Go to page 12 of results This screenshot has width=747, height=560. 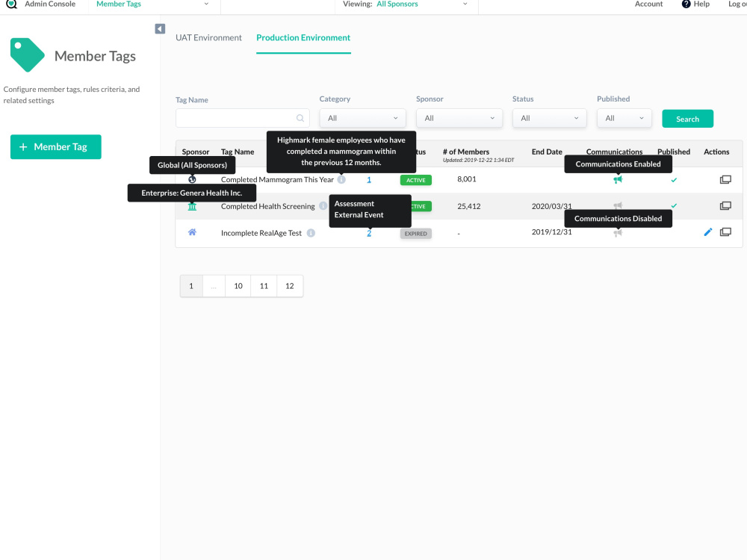(290, 286)
